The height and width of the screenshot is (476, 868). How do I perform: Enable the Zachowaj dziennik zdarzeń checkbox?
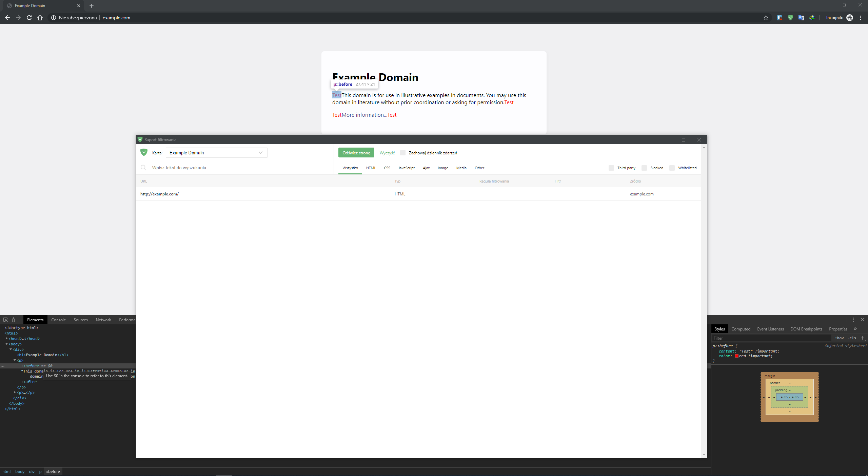coord(402,153)
